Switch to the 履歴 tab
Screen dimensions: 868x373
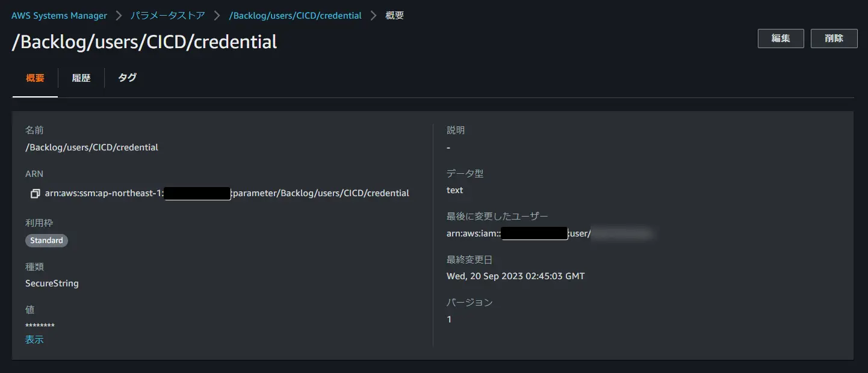pyautogui.click(x=81, y=78)
